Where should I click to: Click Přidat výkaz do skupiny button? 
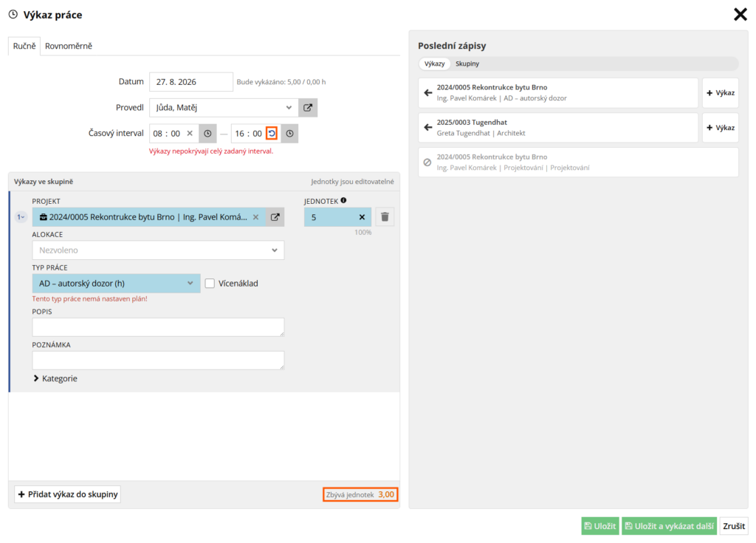point(67,494)
